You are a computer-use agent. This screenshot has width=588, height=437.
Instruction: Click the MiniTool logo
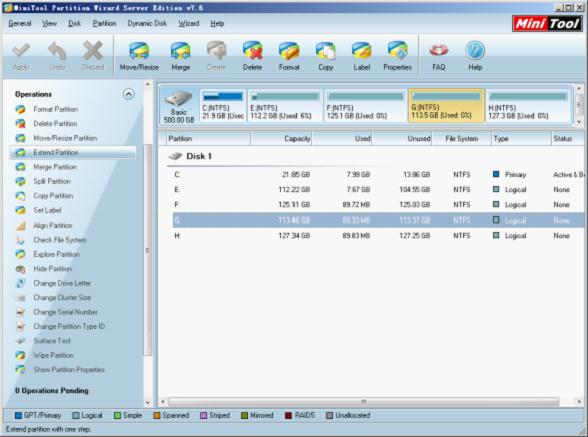(x=547, y=24)
